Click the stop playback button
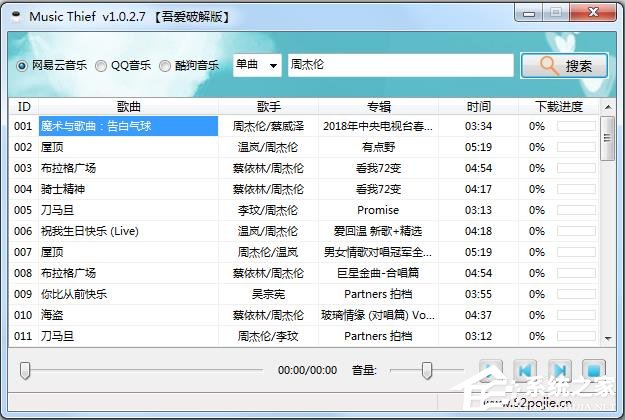Screen dimensions: 625x420 point(594,371)
